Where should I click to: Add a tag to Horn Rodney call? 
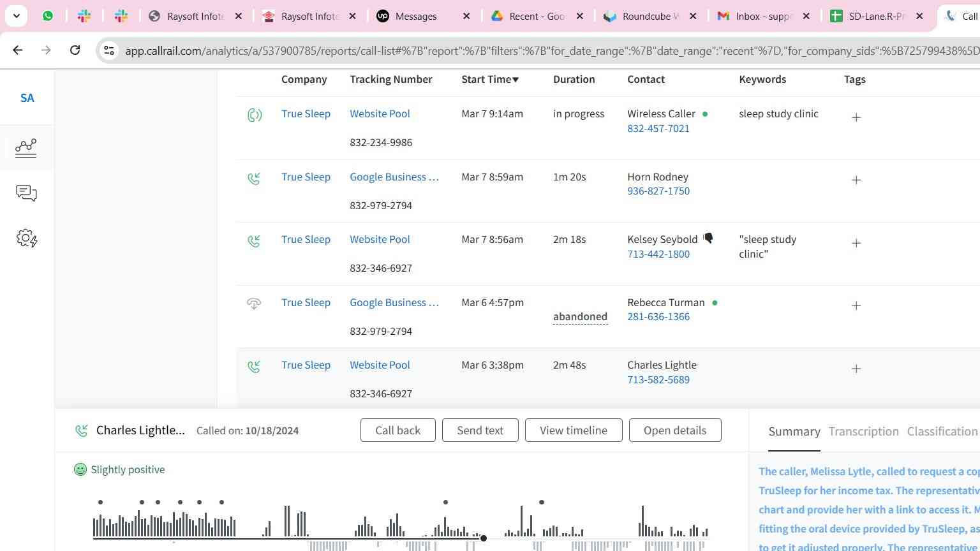856,180
